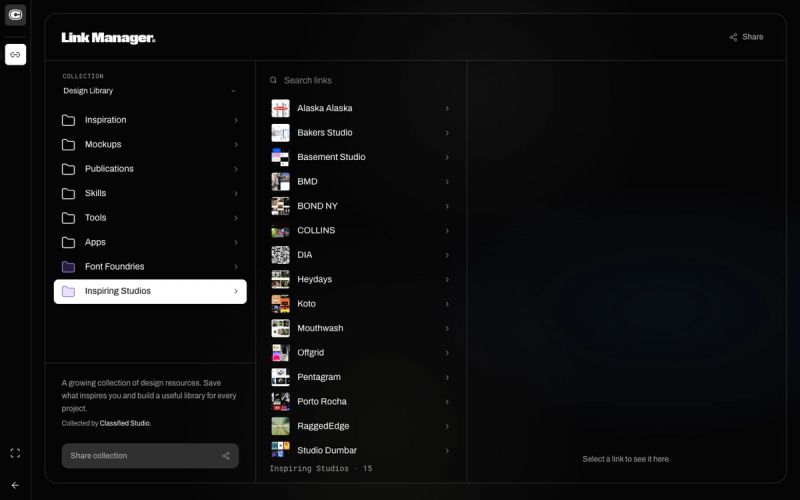Open the Apps folder label

(95, 242)
